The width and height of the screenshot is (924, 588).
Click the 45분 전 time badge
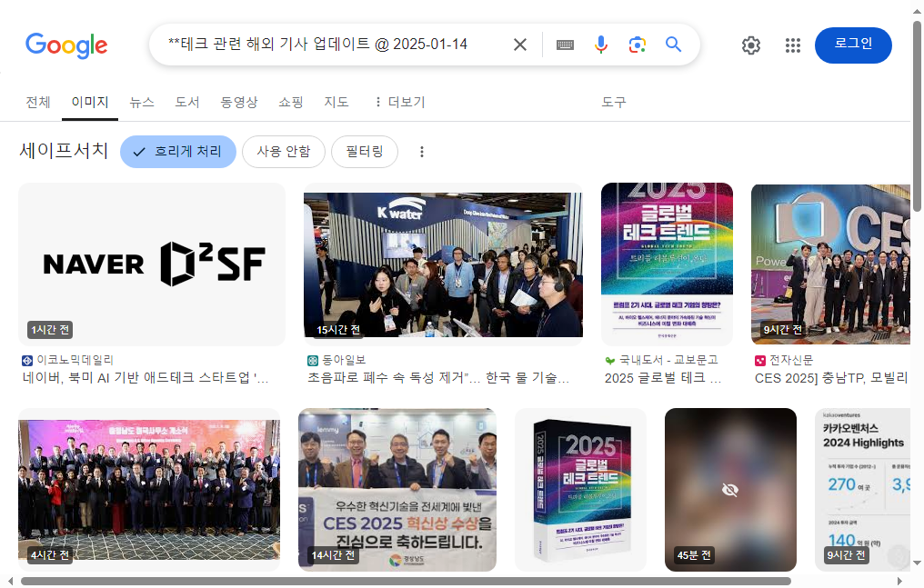pyautogui.click(x=694, y=555)
